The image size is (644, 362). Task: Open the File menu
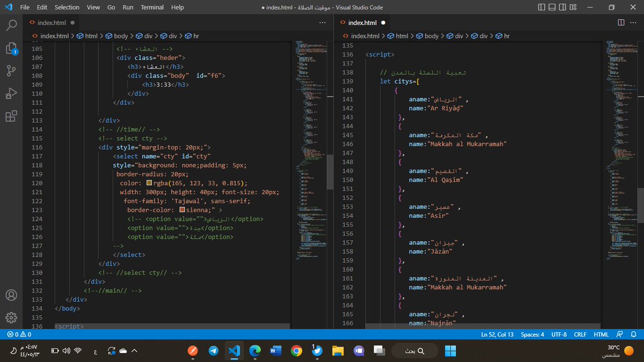point(25,8)
